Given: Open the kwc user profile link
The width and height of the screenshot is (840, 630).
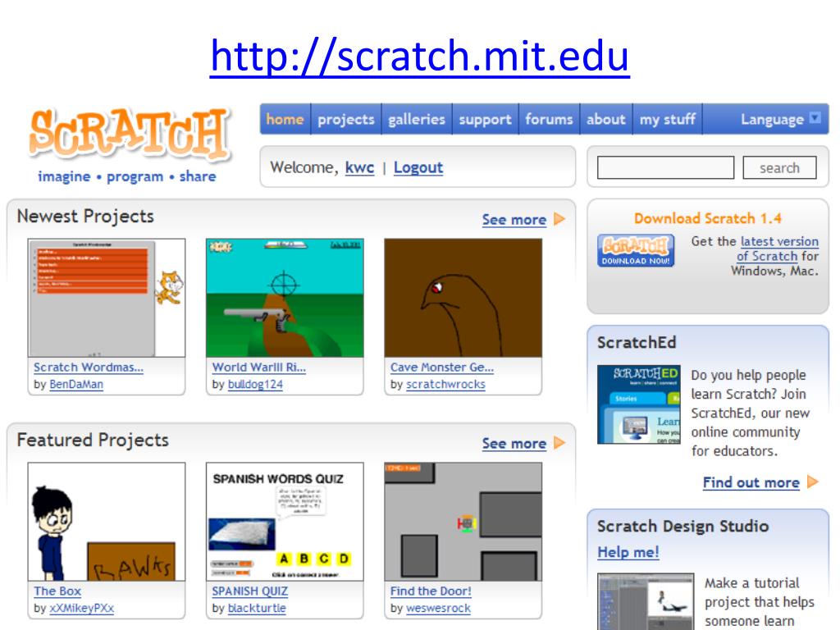Looking at the screenshot, I should point(359,167).
